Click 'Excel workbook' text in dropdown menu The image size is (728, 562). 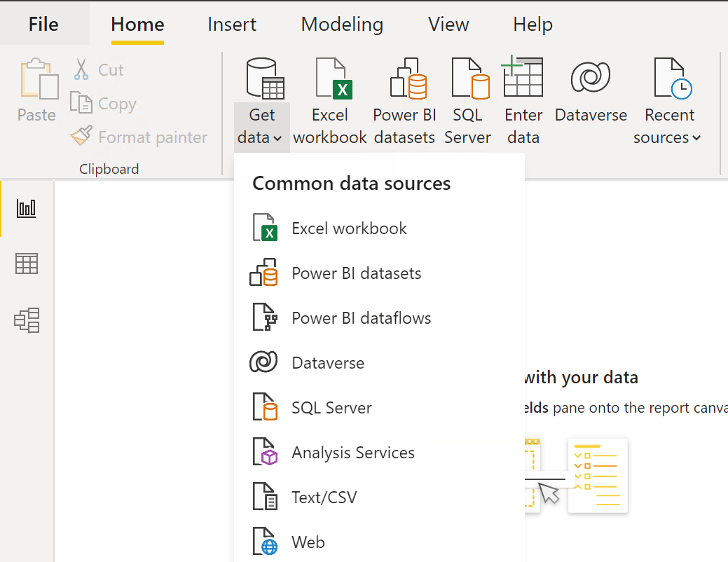point(349,228)
